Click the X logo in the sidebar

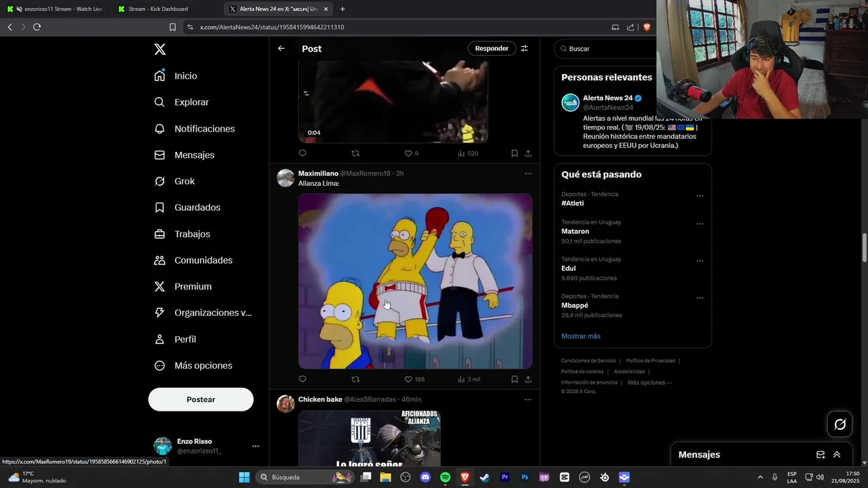(x=160, y=49)
